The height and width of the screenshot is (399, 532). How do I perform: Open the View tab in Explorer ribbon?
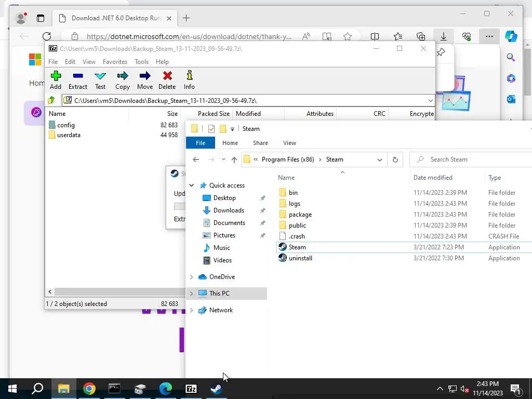(x=290, y=143)
